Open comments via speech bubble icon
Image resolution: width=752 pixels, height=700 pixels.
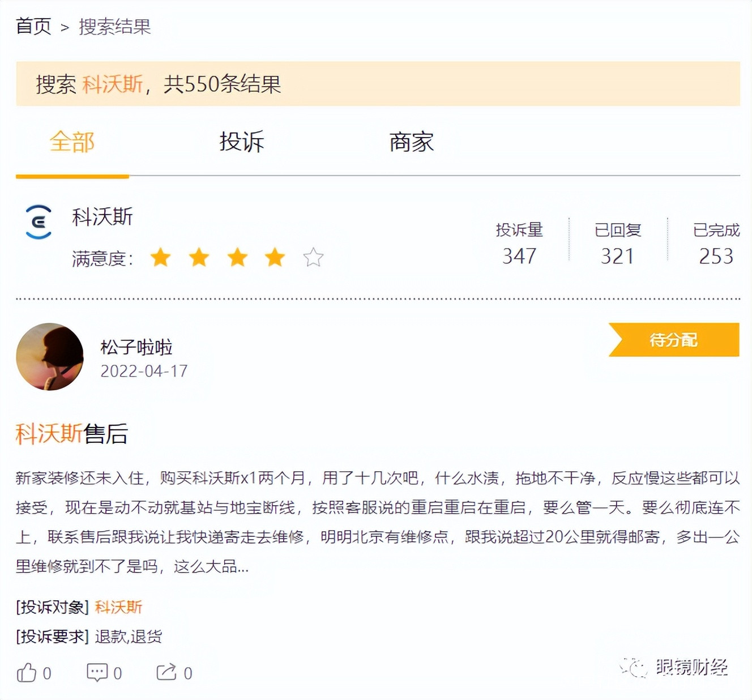point(97,672)
